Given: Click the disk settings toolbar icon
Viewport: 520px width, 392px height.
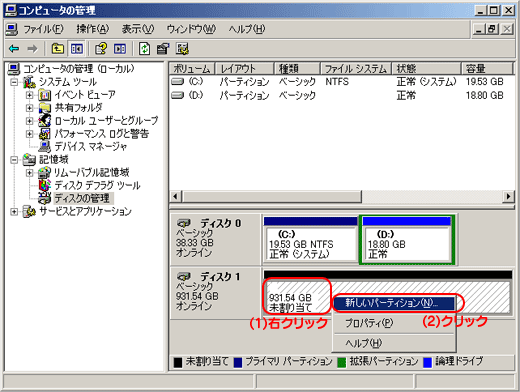Looking at the screenshot, I should coord(183,49).
